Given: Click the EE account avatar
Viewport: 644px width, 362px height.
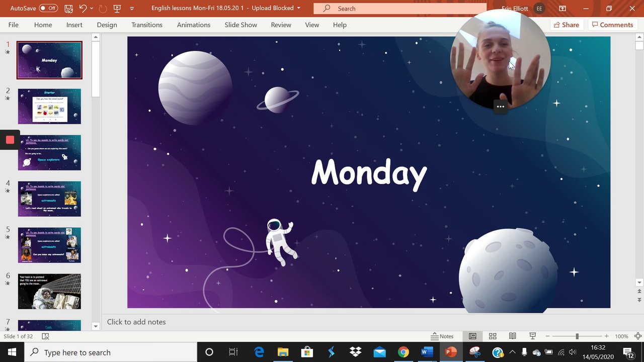Looking at the screenshot, I should [540, 9].
